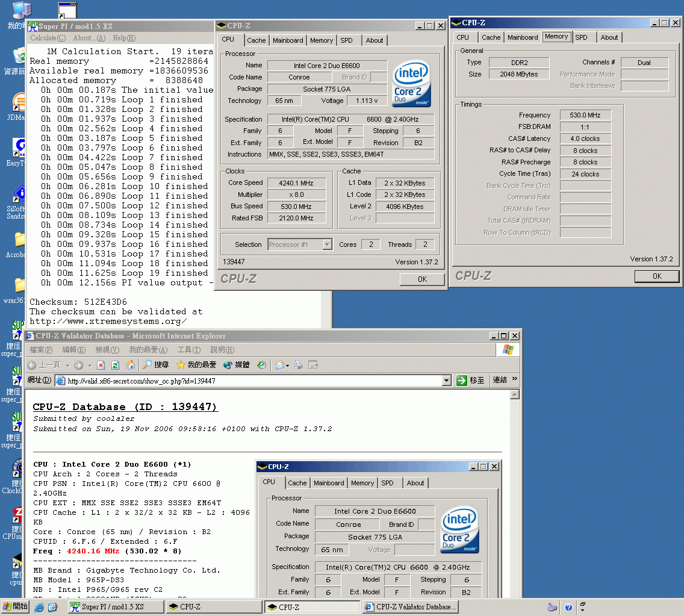Click the memory Frequency 530.0 MHz value
This screenshot has width=684, height=616.
click(585, 115)
